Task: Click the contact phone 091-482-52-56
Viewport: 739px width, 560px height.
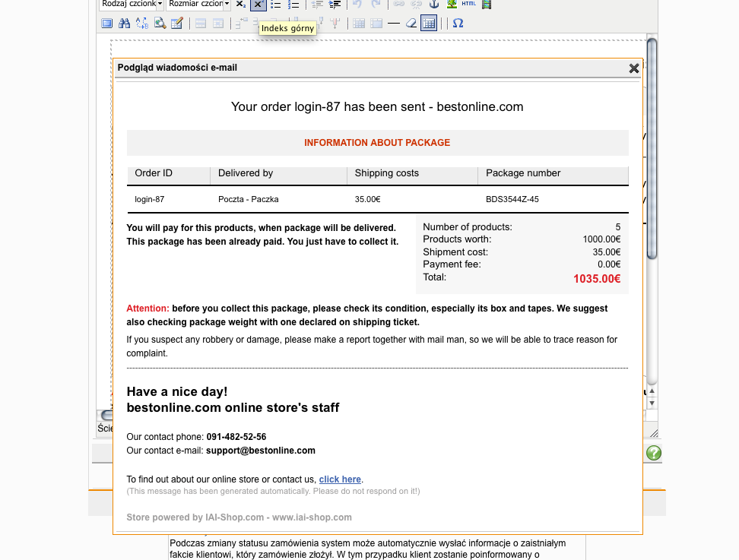Action: tap(236, 437)
